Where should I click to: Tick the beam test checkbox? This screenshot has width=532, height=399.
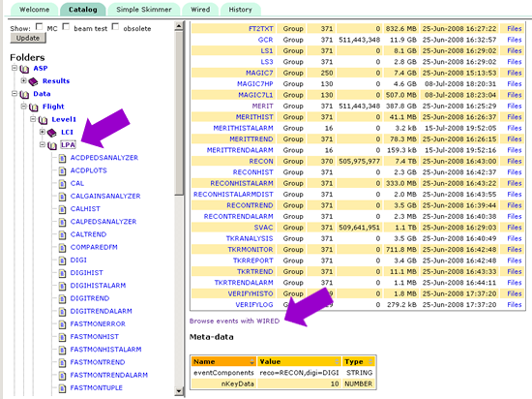(x=66, y=26)
